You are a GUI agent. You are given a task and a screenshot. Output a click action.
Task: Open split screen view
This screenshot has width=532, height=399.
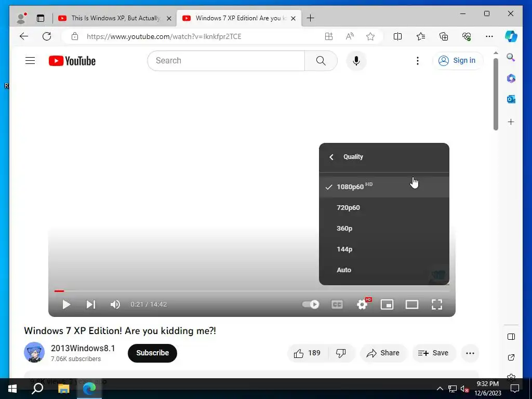(x=397, y=36)
